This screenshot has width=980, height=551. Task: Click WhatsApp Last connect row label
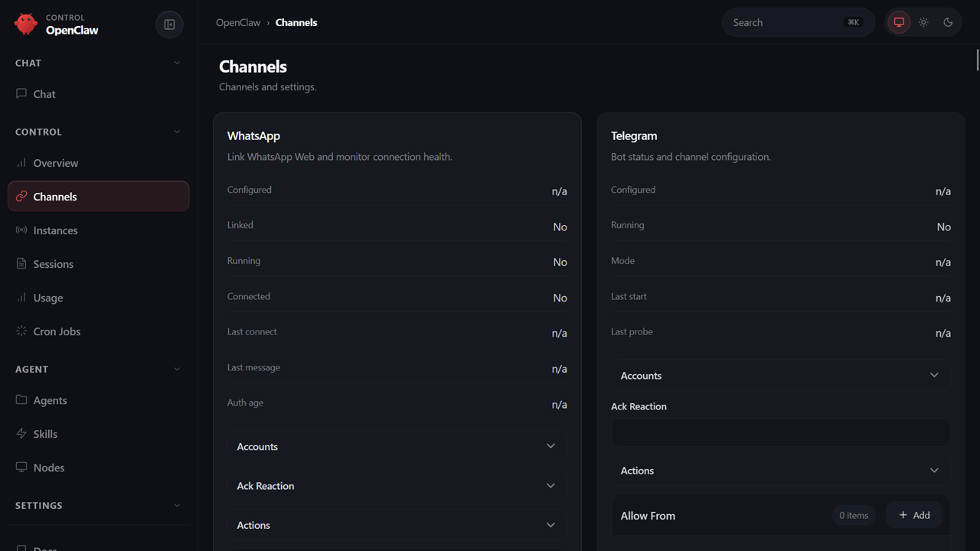click(x=252, y=331)
